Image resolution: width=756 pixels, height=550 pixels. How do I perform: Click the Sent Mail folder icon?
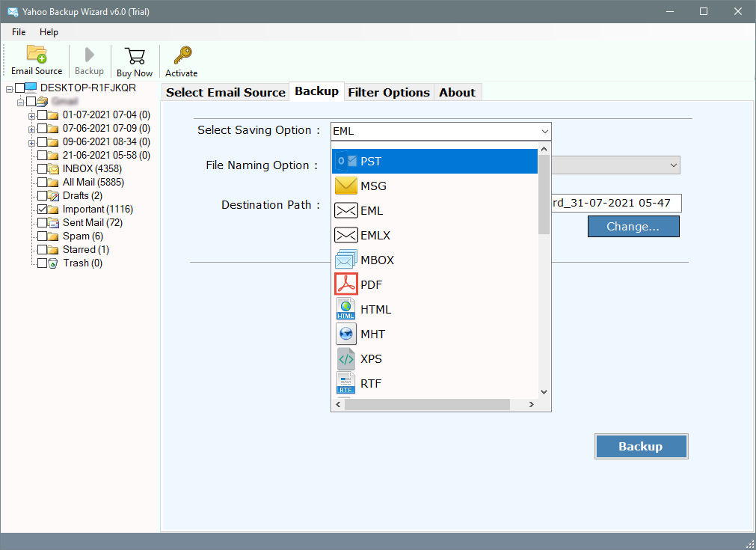[54, 223]
